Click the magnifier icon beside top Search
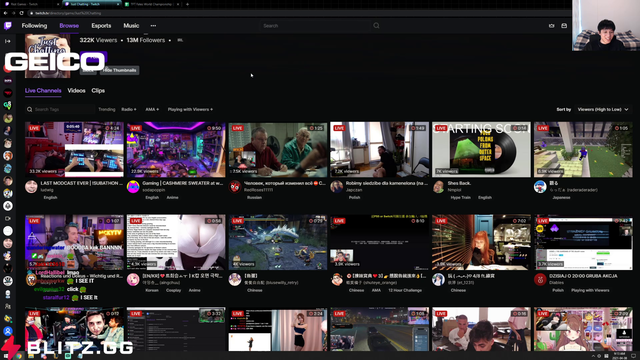Viewport: 640px width, 360px height. pos(376,26)
